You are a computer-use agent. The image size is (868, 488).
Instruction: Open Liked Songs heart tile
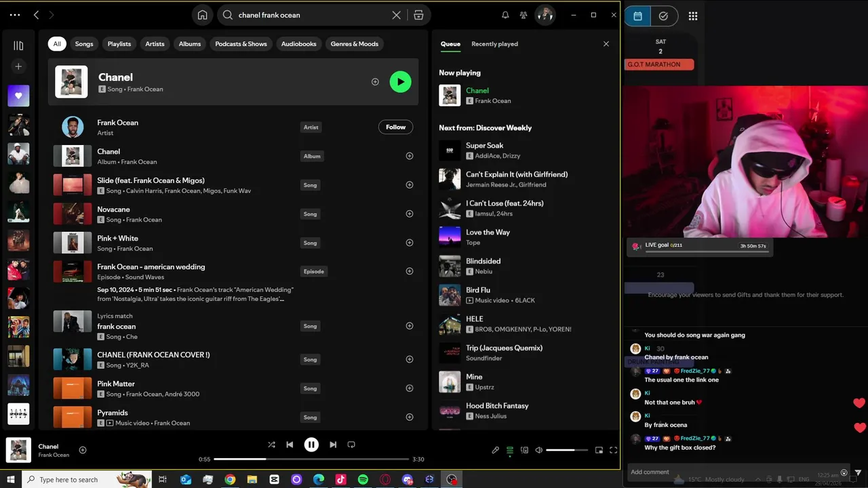pos(18,96)
